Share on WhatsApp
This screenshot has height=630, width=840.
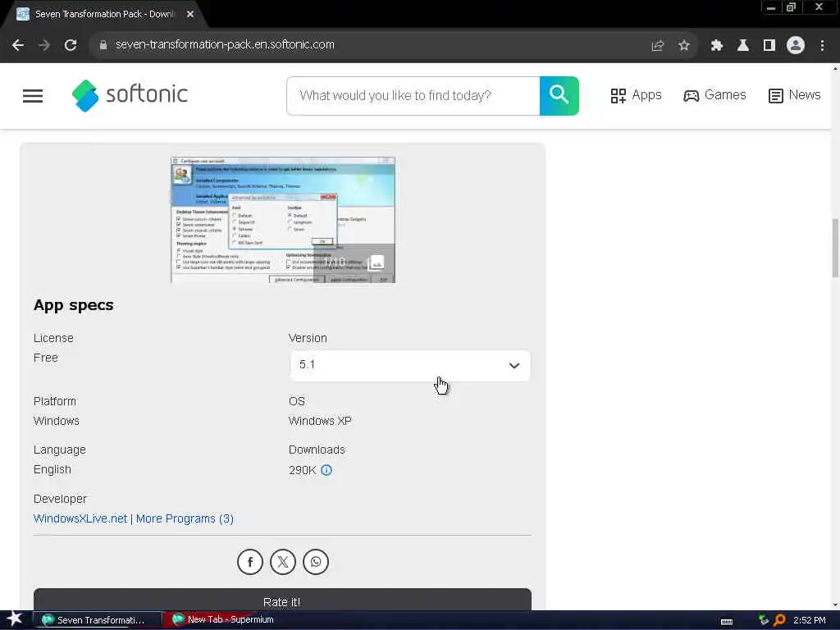(316, 562)
